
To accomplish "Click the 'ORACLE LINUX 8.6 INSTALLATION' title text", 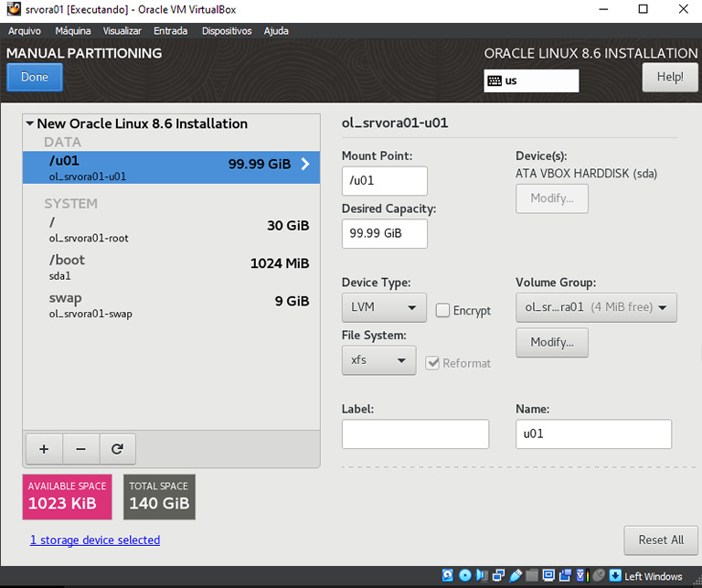I will coord(590,53).
